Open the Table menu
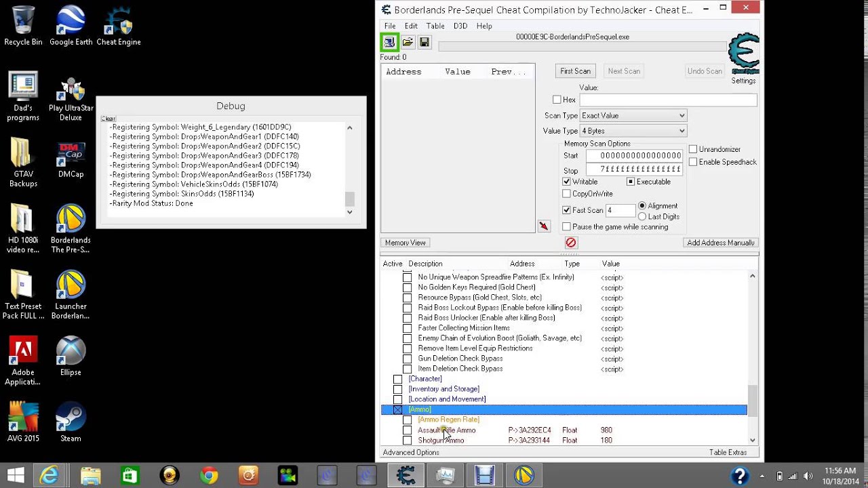The width and height of the screenshot is (868, 488). 435,26
